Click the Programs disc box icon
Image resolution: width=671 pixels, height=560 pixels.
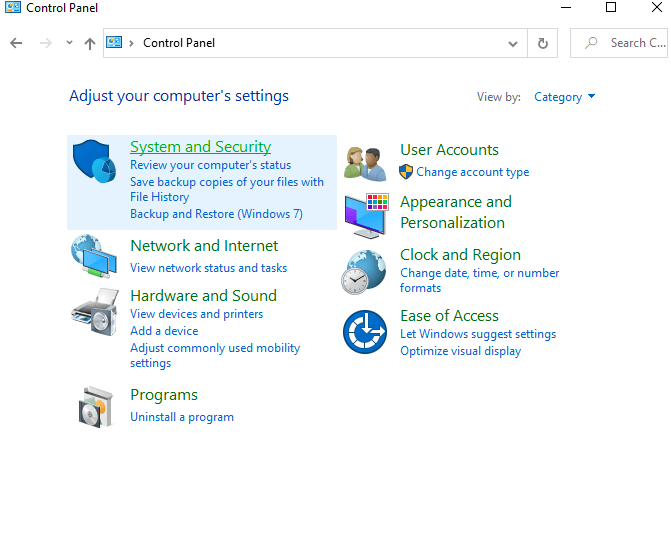pos(95,406)
